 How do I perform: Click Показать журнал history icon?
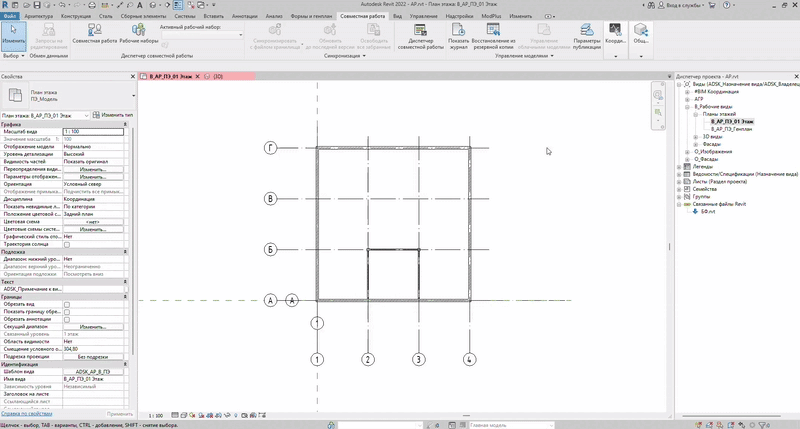458,36
